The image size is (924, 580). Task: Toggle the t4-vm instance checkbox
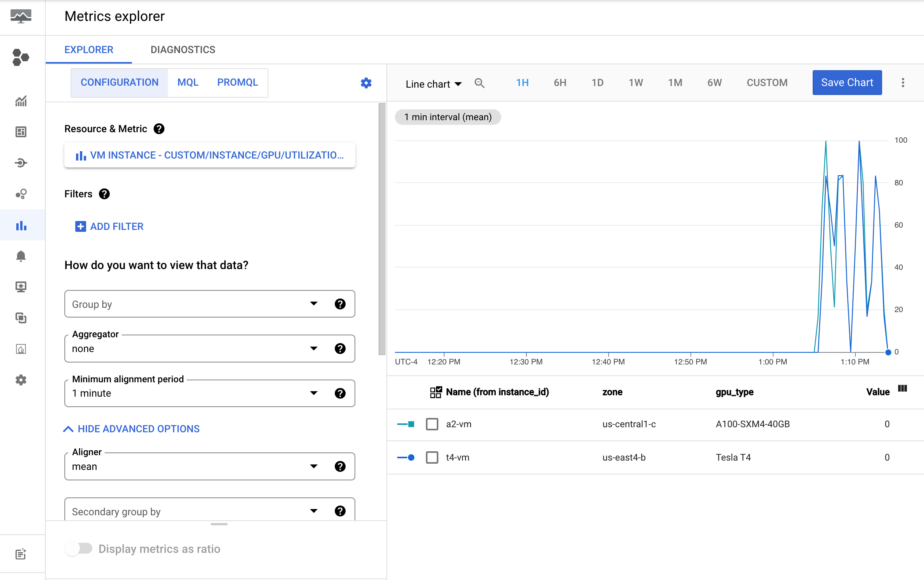tap(432, 457)
